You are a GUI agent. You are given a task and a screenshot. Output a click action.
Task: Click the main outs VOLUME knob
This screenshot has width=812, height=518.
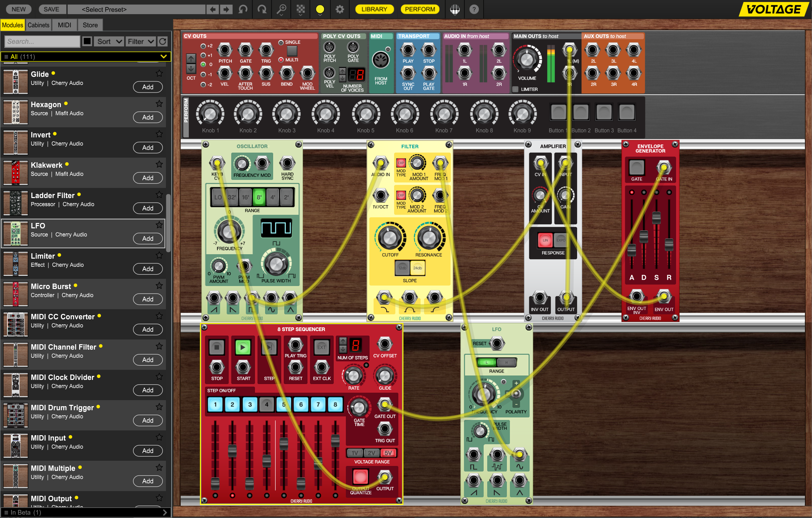click(x=527, y=60)
